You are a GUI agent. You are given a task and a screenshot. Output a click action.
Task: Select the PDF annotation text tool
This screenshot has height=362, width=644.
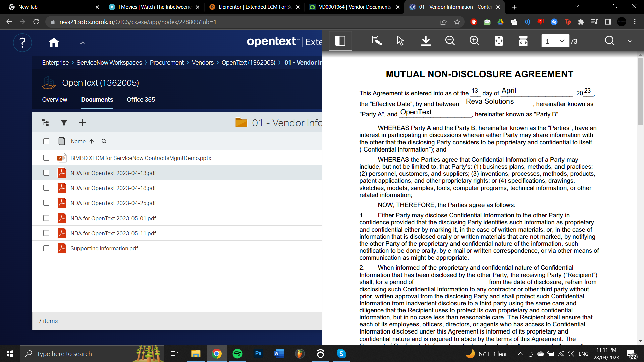pyautogui.click(x=377, y=41)
